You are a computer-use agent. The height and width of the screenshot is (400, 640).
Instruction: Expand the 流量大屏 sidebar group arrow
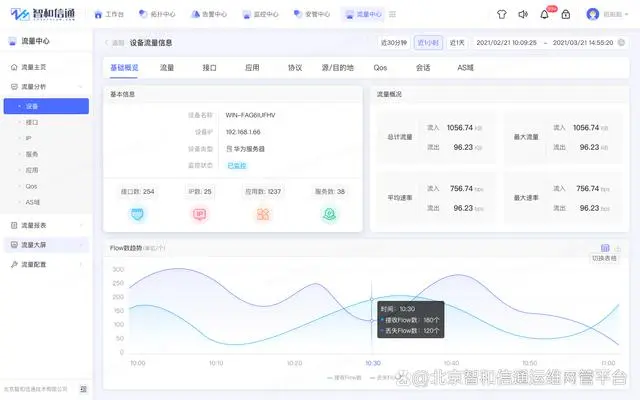[80, 245]
